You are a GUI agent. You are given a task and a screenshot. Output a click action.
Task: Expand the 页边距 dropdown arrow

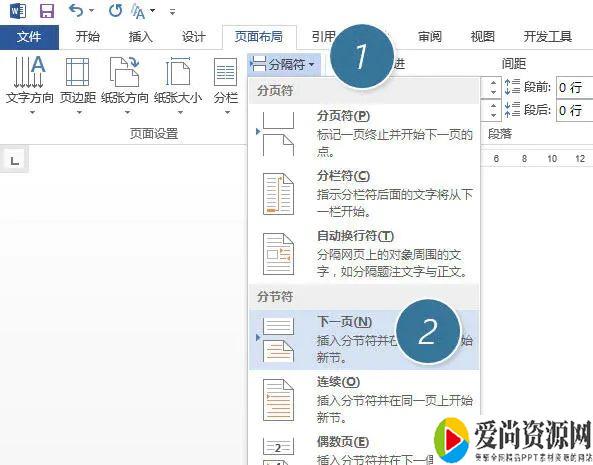coord(79,112)
